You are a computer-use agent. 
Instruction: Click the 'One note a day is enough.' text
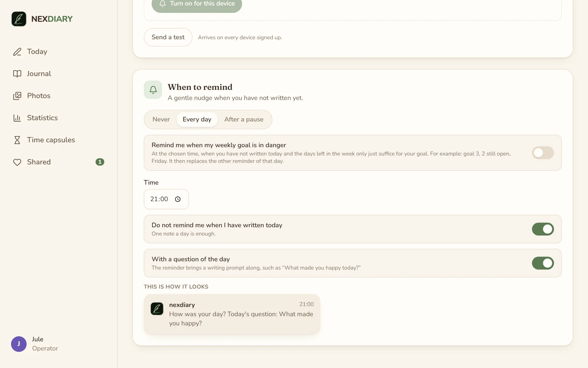[x=183, y=234]
